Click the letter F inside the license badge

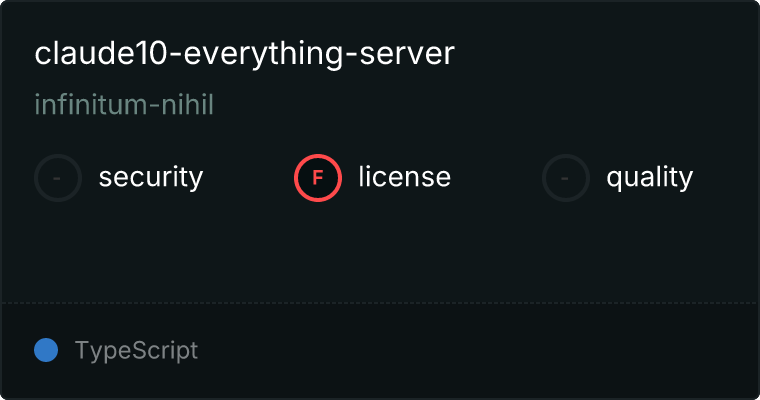pos(318,178)
